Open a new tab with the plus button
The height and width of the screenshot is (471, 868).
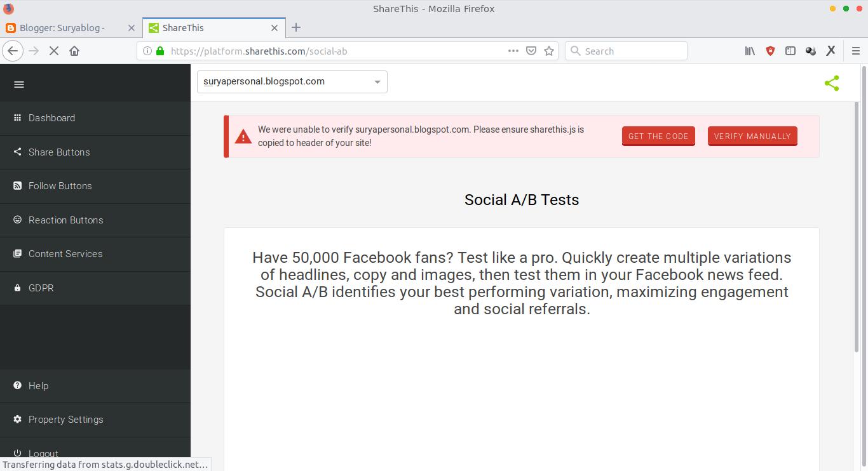(x=296, y=28)
